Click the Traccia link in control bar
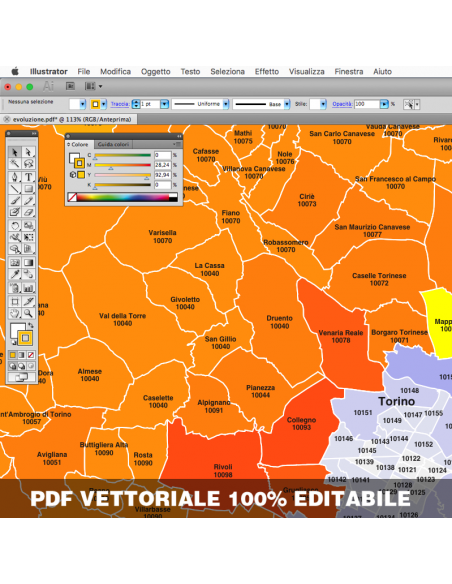The width and height of the screenshot is (452, 584). coord(120,104)
